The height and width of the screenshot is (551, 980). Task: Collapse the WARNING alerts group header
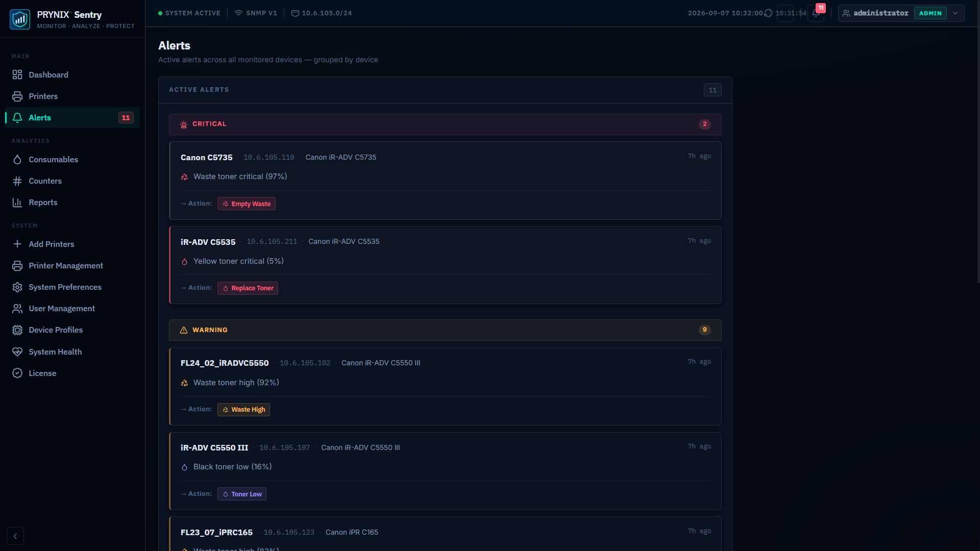point(445,330)
